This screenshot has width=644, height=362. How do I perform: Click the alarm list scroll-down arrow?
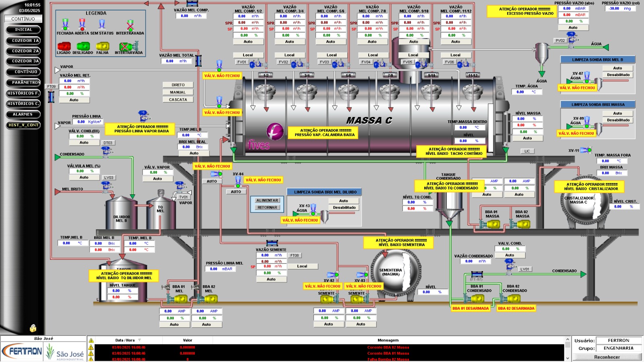click(568, 358)
